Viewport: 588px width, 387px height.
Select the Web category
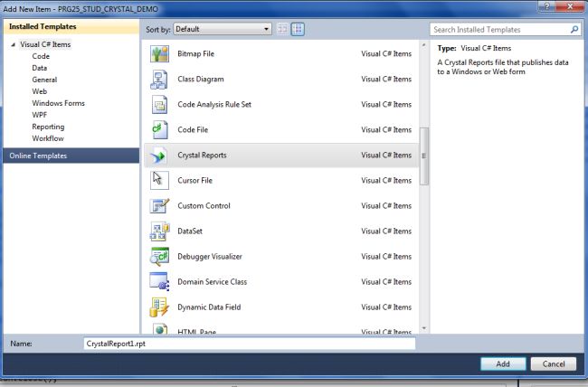click(40, 91)
